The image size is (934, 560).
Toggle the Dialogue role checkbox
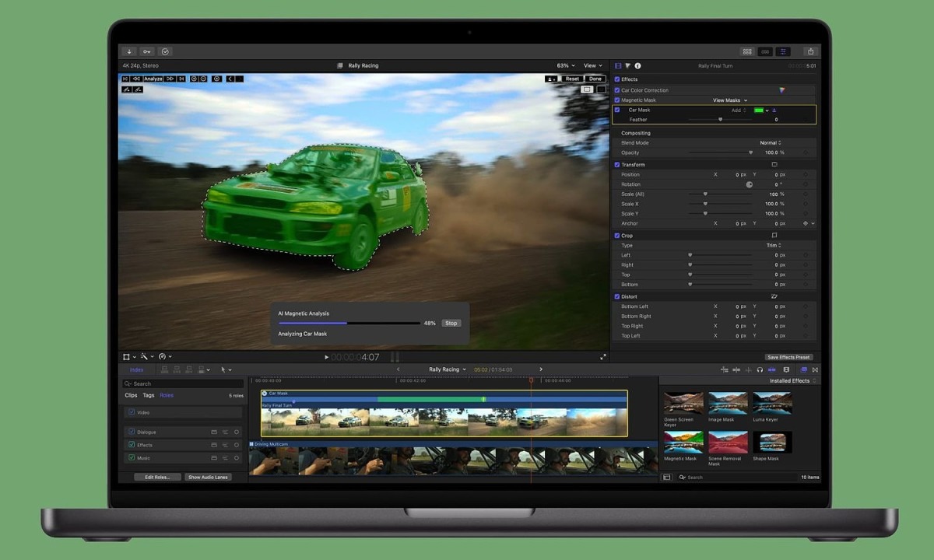132,432
